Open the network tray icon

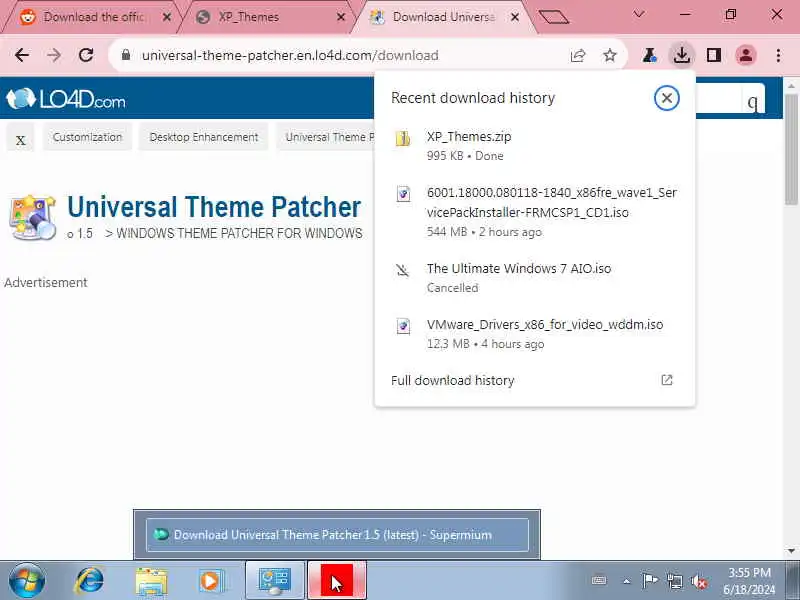[x=674, y=581]
